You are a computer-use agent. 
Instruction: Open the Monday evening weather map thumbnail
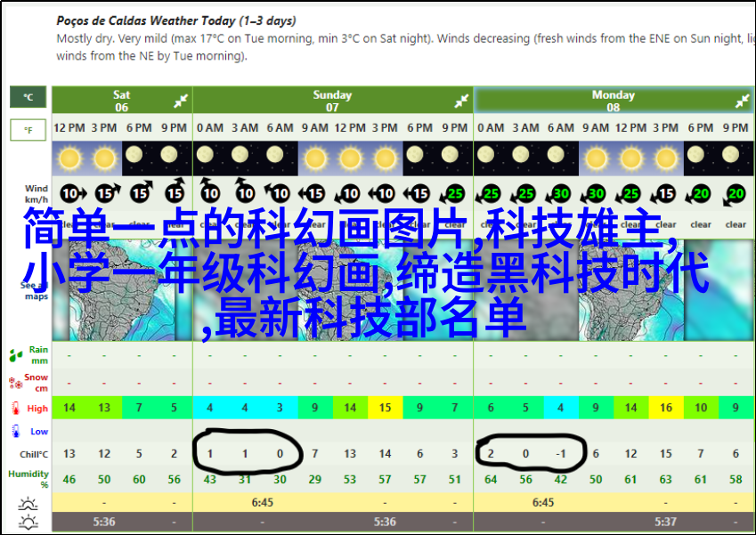click(x=719, y=289)
